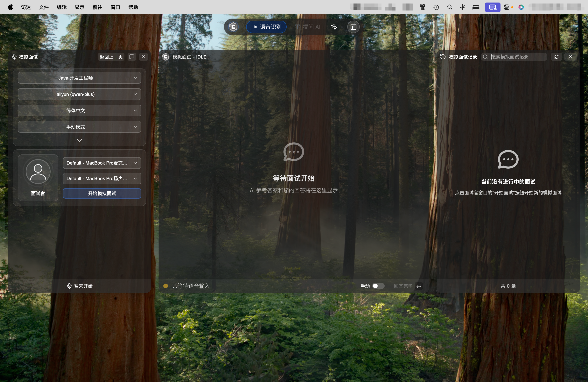588x382 pixels.
Task: Click the 开始模拟面试 button
Action: click(102, 193)
